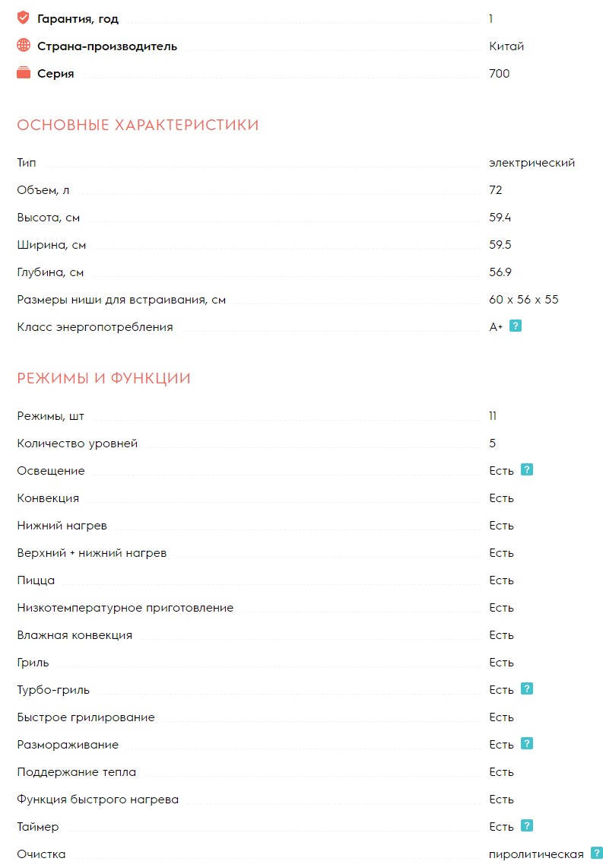
Task: Show the hint for Размораживание
Action: click(x=527, y=743)
